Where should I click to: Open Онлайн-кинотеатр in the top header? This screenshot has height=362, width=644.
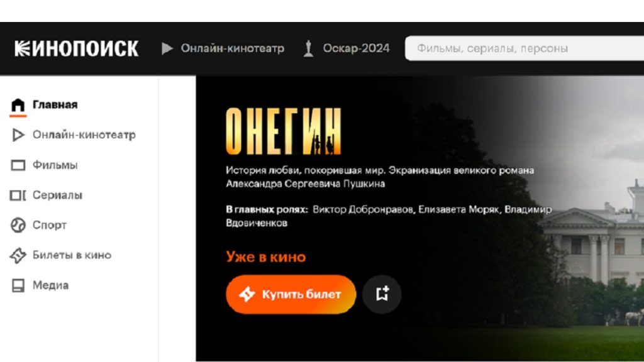233,48
